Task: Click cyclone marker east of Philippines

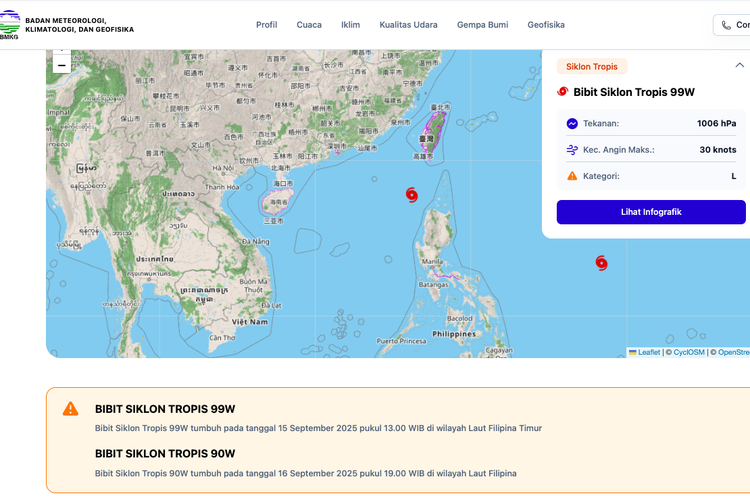Action: [601, 263]
